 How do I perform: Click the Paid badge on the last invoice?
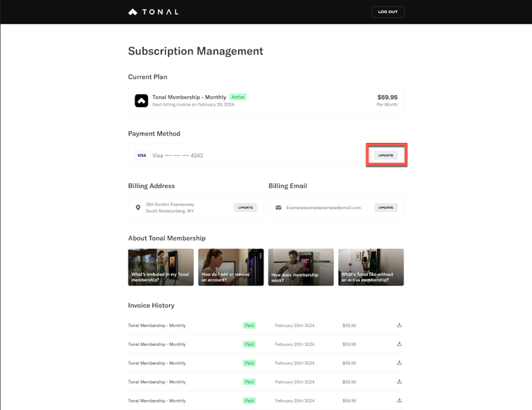(249, 401)
